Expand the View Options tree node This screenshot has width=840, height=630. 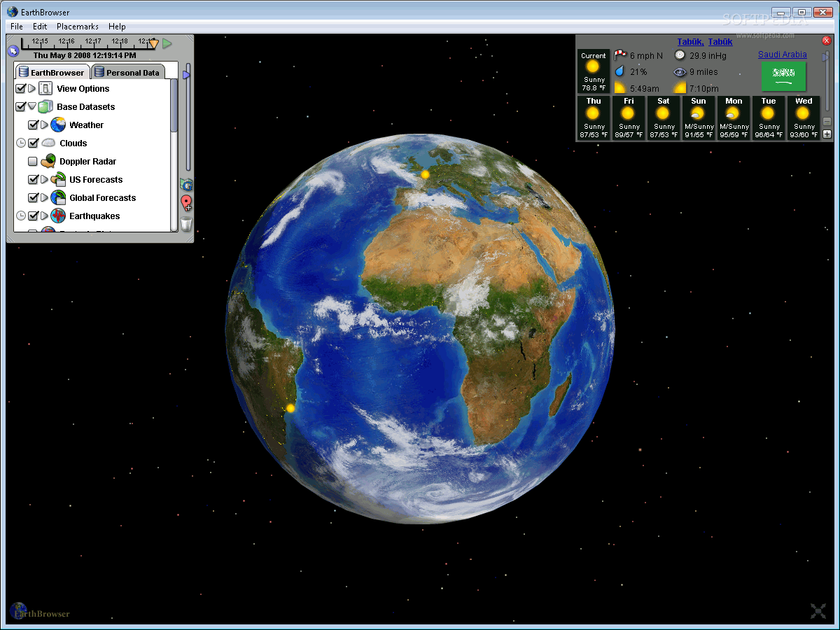pyautogui.click(x=31, y=89)
